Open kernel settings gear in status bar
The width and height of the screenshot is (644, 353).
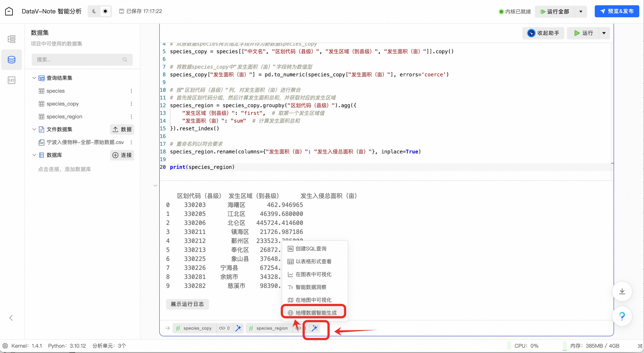pos(5,346)
